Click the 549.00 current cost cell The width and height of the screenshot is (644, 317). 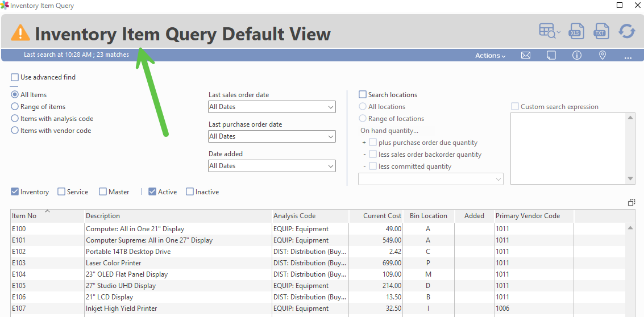[376, 240]
